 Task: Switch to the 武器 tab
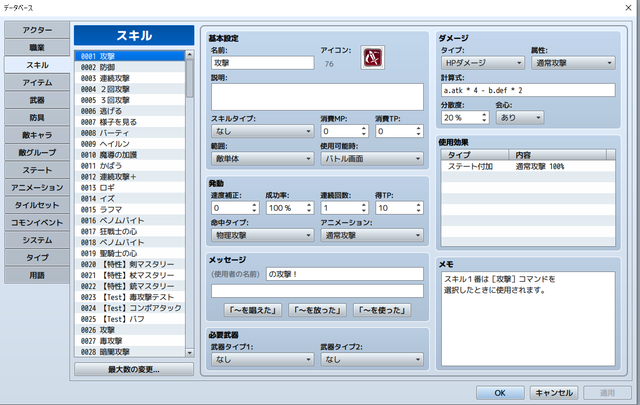[x=37, y=100]
